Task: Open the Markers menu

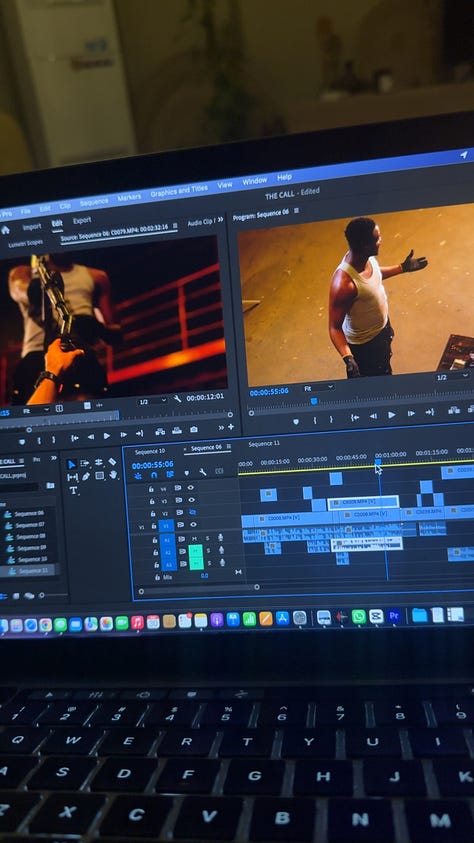Action: (x=129, y=197)
